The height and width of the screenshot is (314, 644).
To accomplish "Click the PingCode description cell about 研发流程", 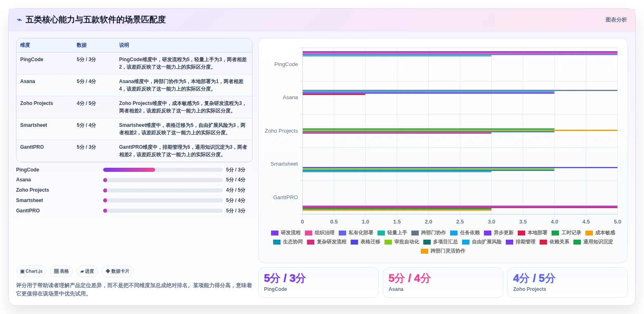I will point(183,63).
